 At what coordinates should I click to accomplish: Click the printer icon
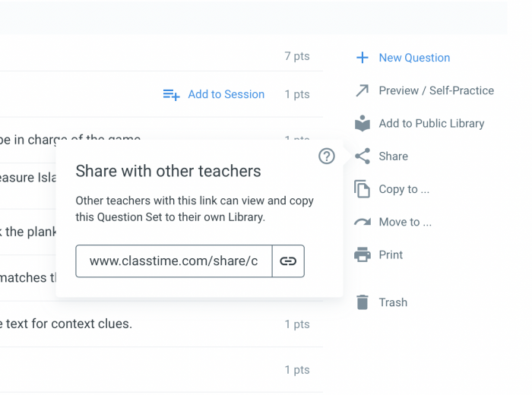click(x=363, y=254)
